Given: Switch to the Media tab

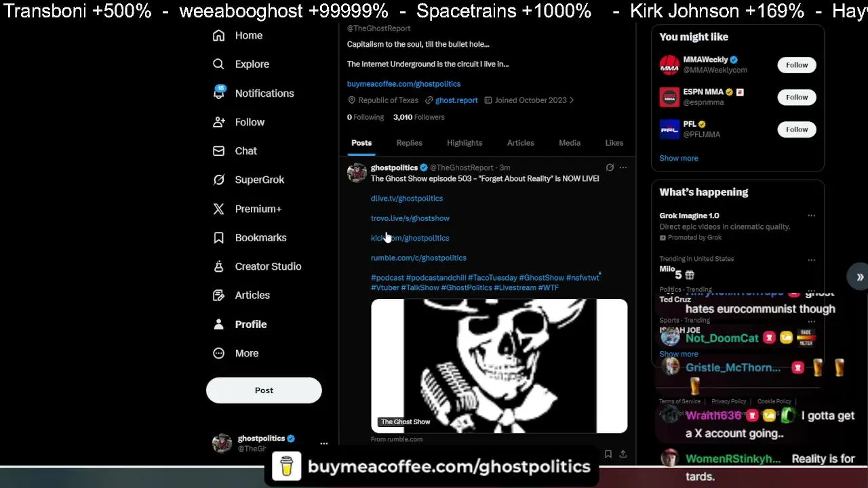Looking at the screenshot, I should click(570, 143).
